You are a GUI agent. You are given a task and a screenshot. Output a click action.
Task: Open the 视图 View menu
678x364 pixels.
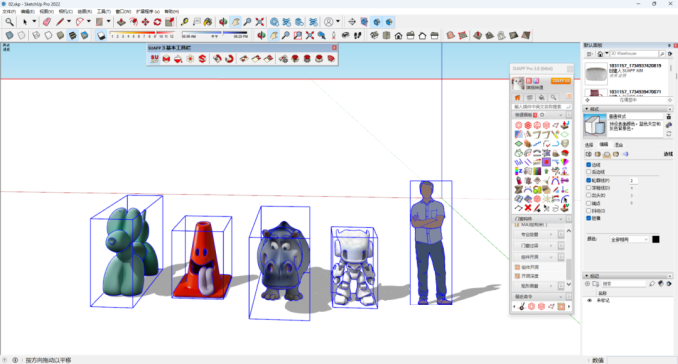click(x=47, y=11)
